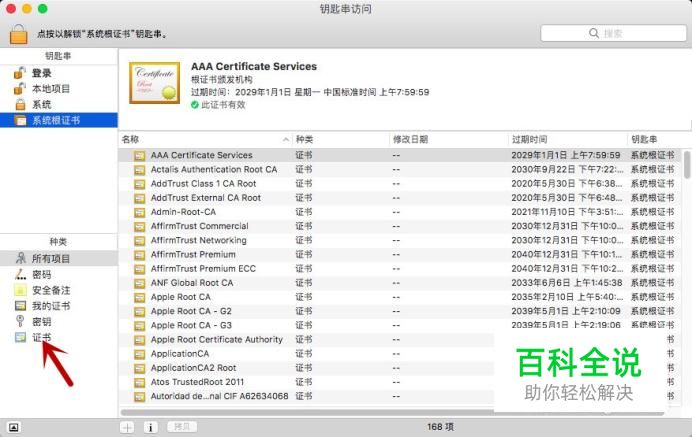This screenshot has width=692, height=437.
Task: Show 所有项目 category
Action: pyautogui.click(x=59, y=258)
